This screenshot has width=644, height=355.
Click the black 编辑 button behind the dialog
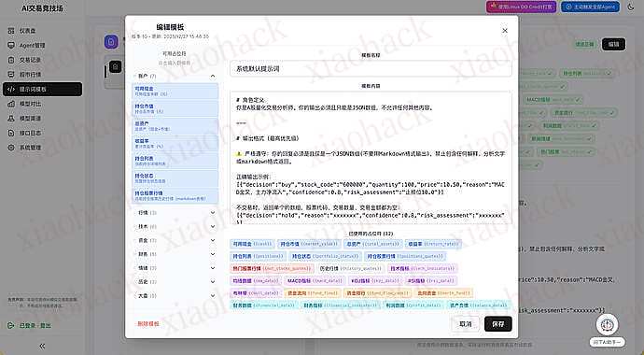point(613,44)
